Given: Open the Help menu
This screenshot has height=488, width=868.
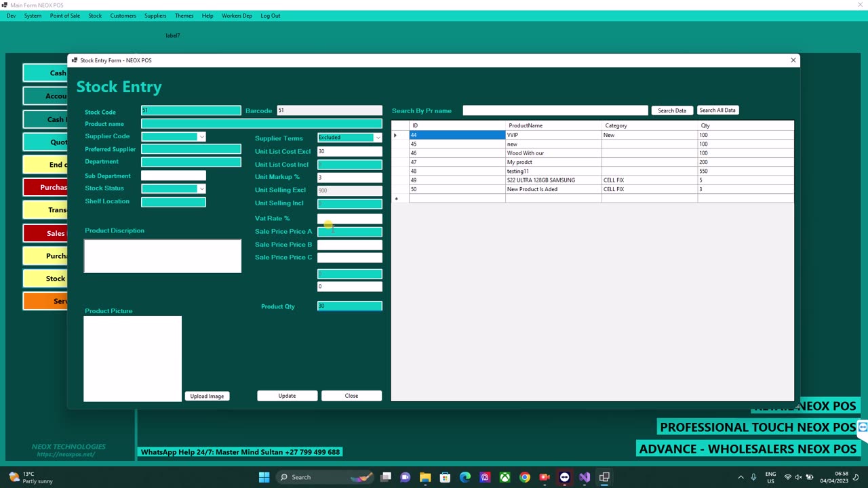Looking at the screenshot, I should pos(208,16).
